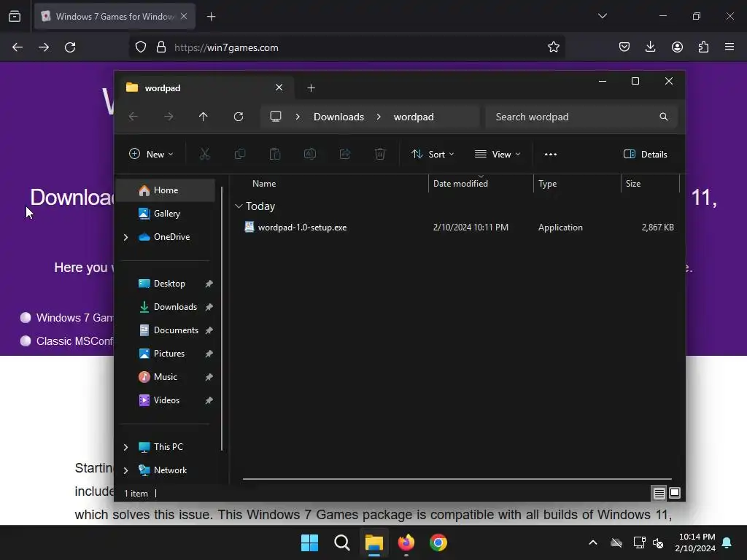Collapse the Today group in file list
747x560 pixels.
tap(239, 206)
